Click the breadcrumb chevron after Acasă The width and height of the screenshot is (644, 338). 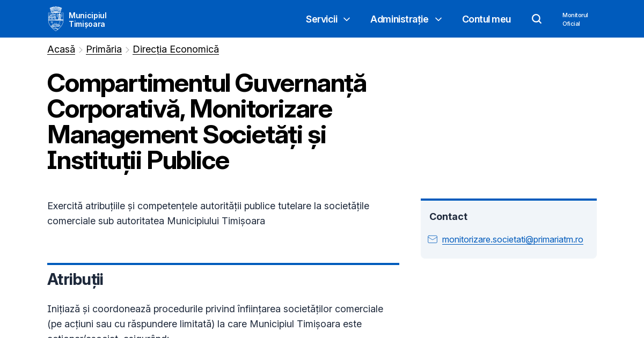pos(80,49)
